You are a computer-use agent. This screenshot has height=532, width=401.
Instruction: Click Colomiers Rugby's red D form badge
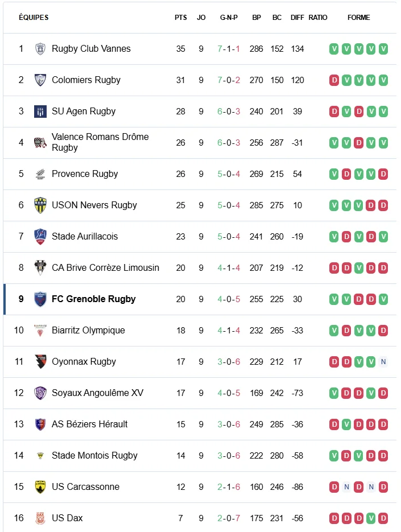334,80
